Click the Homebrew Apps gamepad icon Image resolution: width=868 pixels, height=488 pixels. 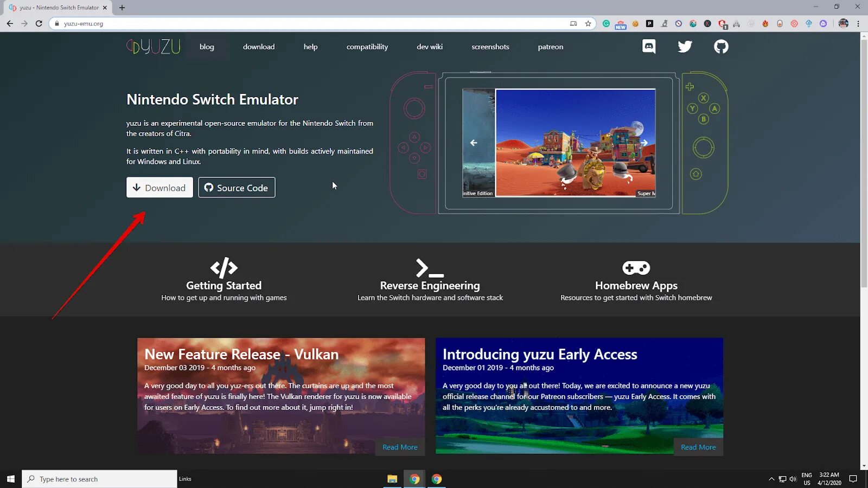point(636,268)
